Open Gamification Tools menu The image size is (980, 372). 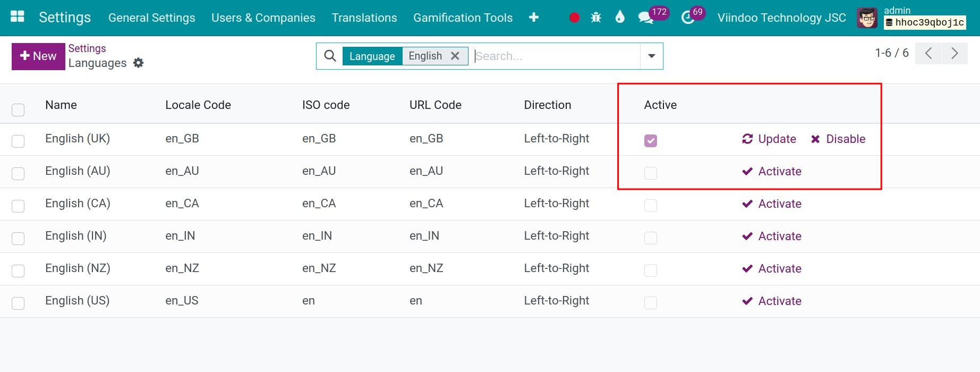coord(463,18)
